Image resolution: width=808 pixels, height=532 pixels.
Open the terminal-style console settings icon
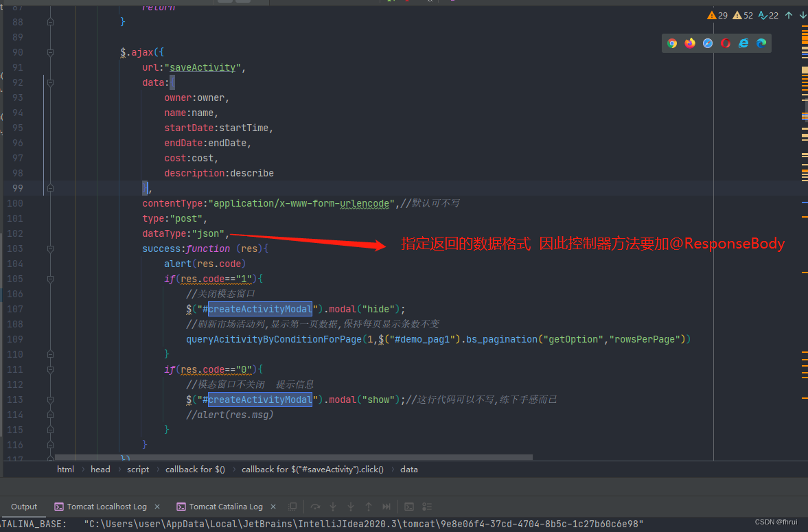click(409, 507)
